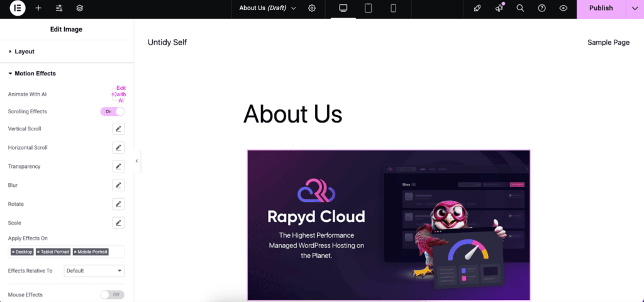Remove Desktop from Apply Effects On
Screen dimensions: 644x302
pos(13,252)
